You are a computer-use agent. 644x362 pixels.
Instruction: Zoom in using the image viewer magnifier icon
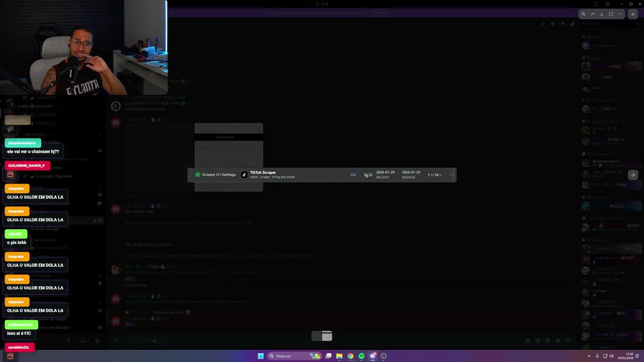point(583,14)
